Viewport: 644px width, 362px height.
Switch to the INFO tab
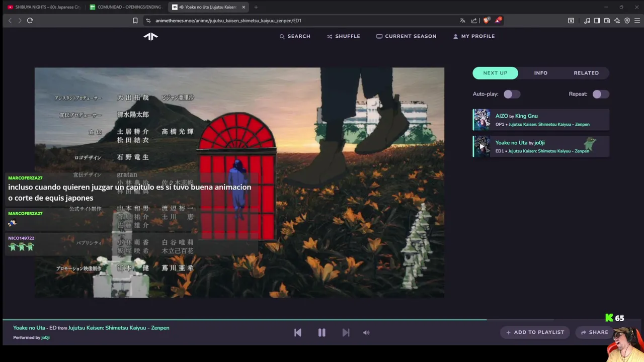click(541, 73)
